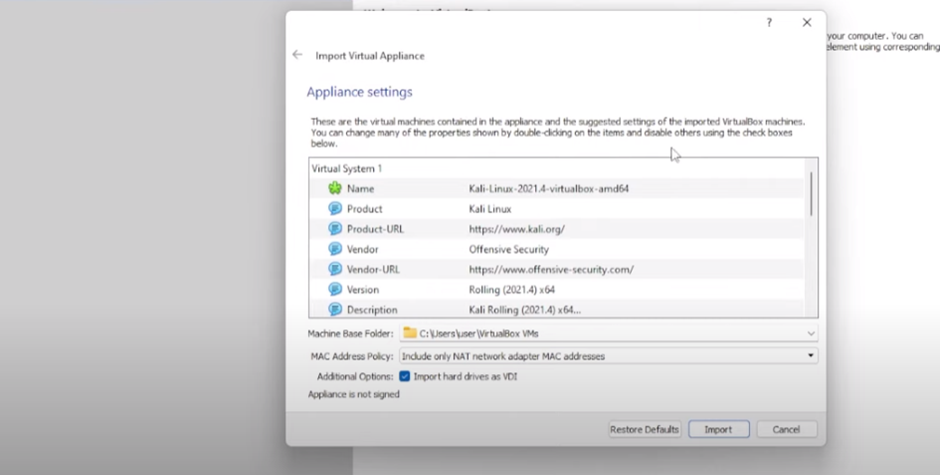
Task: Click the Version row icon
Action: click(335, 290)
